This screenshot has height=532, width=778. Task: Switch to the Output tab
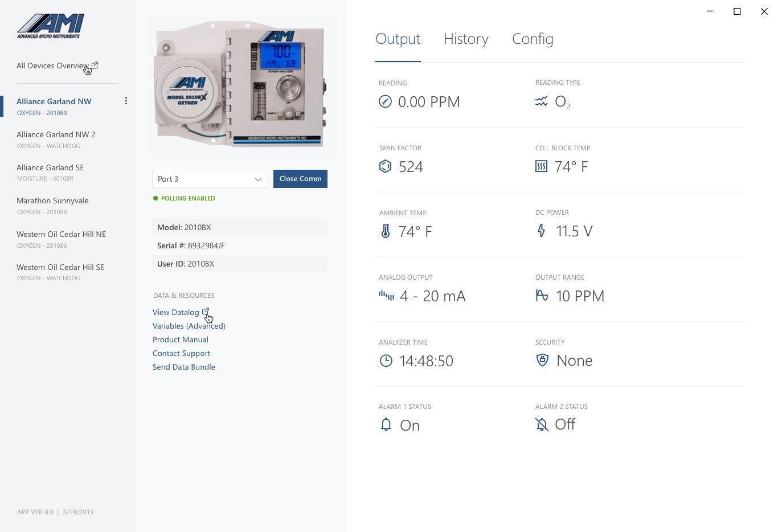[x=398, y=39]
